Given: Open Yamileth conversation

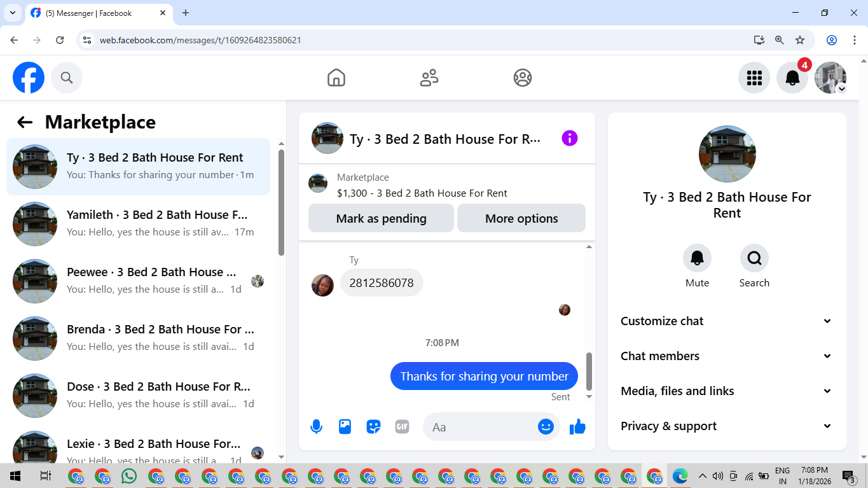Looking at the screenshot, I should click(x=138, y=224).
